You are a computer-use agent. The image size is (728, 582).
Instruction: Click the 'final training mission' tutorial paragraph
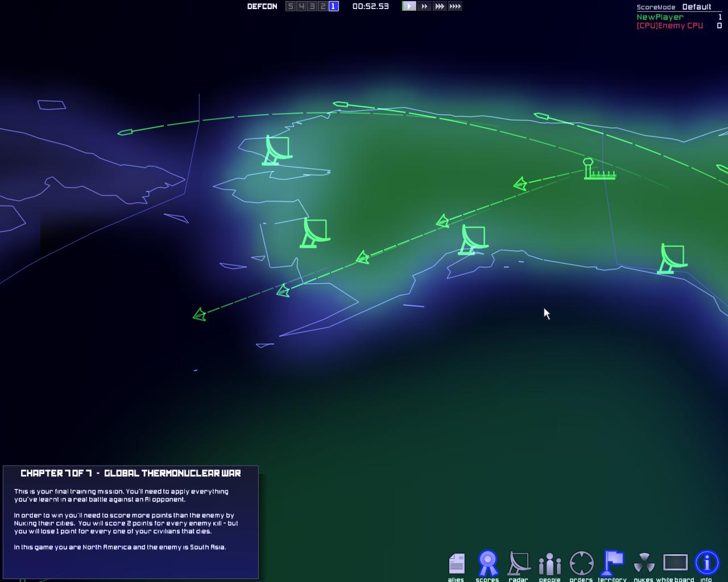point(121,495)
